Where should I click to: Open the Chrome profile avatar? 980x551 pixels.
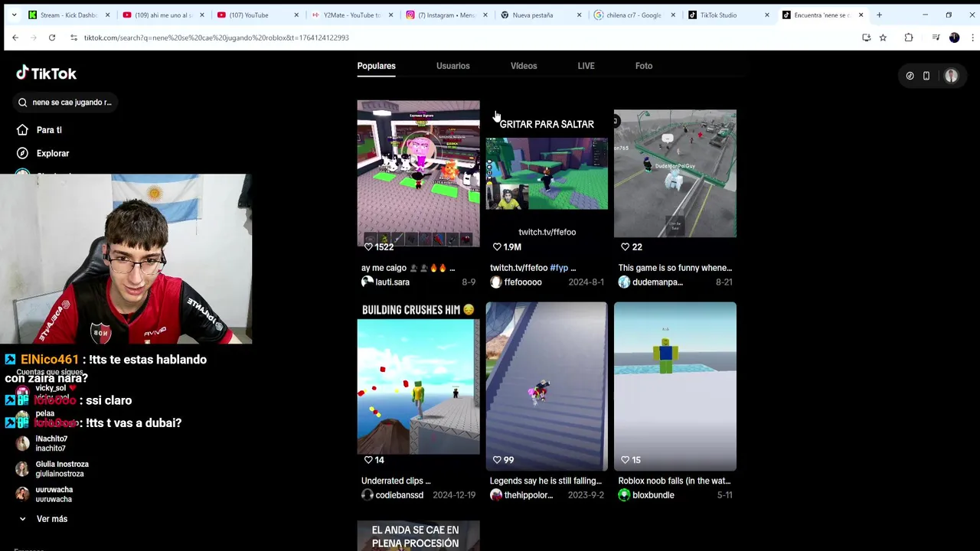(954, 37)
